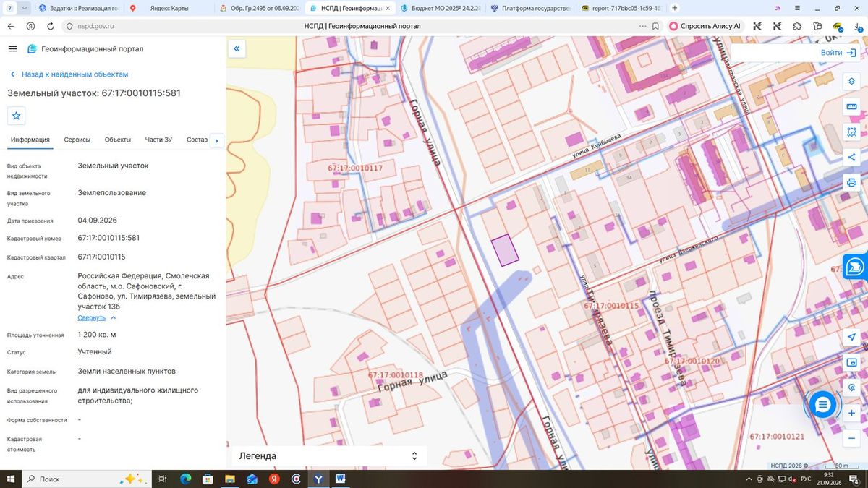Open the blue feedback side widget
The image size is (868, 488).
click(855, 267)
